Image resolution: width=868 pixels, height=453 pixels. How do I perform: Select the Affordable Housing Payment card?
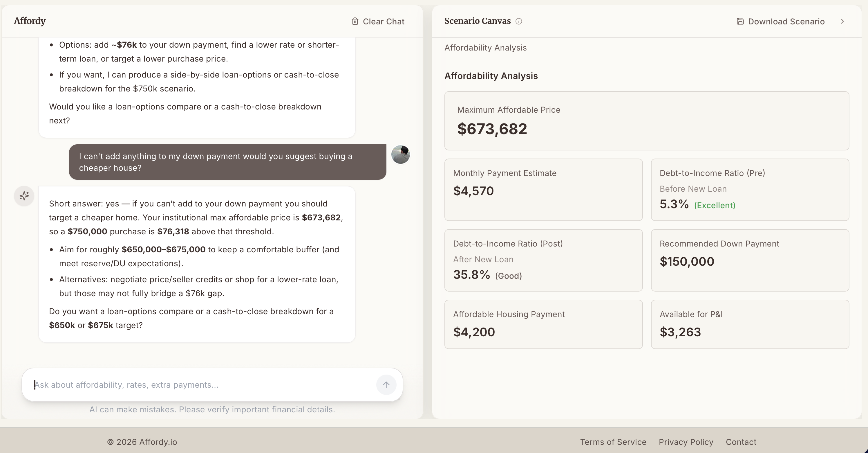click(543, 324)
